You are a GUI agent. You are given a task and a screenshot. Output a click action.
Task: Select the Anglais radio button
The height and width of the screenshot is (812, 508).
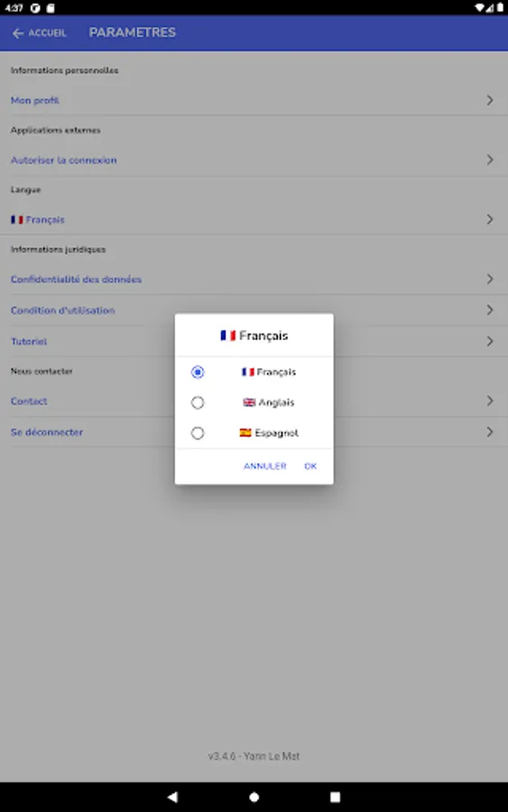pyautogui.click(x=198, y=402)
